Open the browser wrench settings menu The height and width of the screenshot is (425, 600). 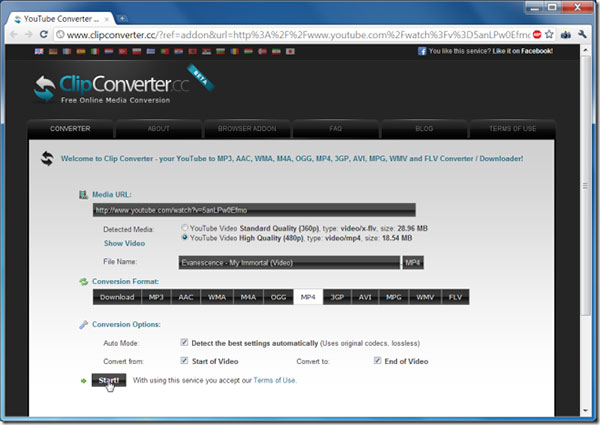pyautogui.click(x=582, y=34)
